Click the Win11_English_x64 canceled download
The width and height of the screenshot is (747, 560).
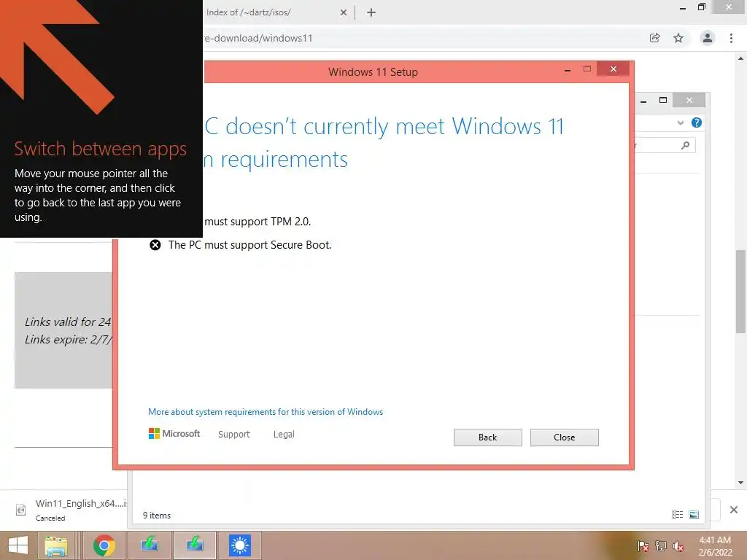click(x=71, y=510)
